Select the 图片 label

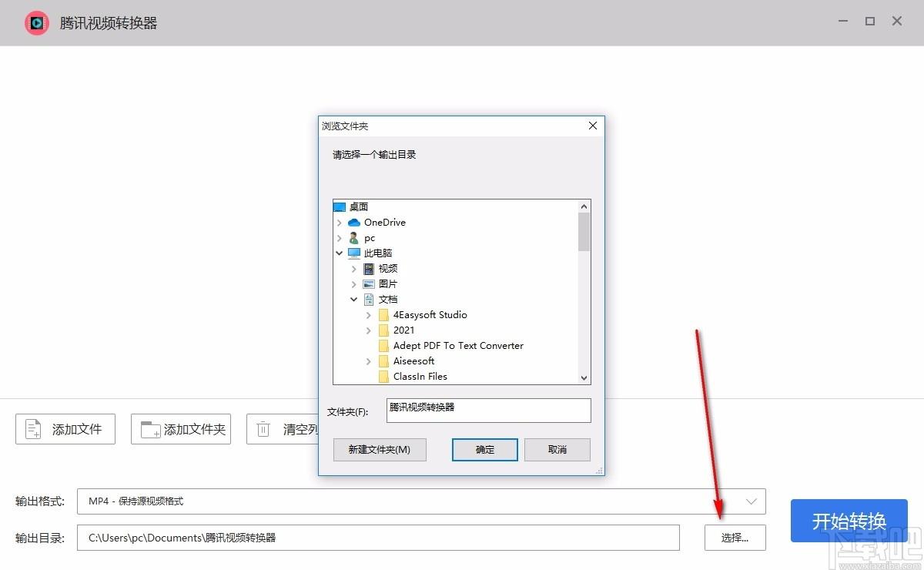click(388, 284)
